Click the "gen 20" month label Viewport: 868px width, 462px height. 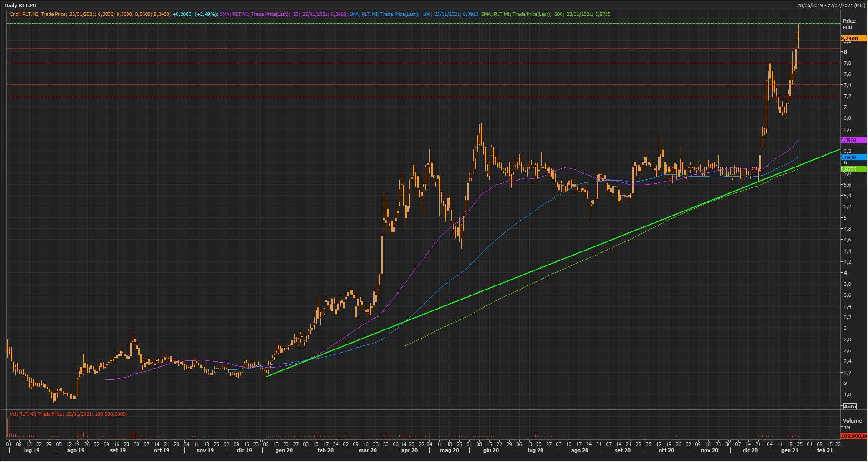[284, 450]
